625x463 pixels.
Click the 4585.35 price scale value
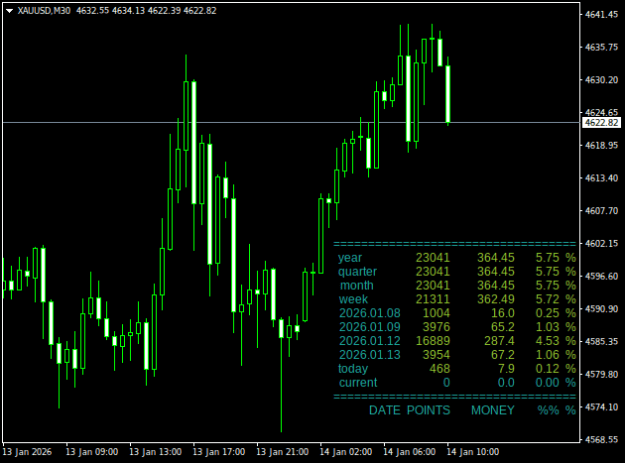(601, 341)
